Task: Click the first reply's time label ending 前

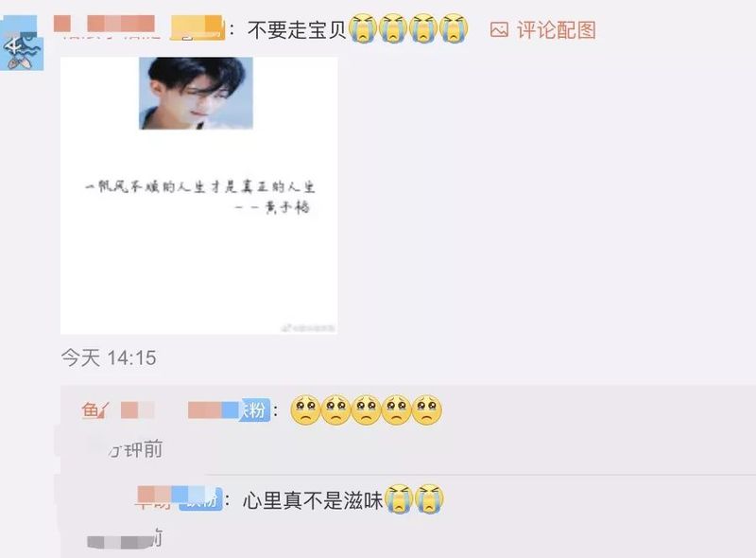Action: coord(136,450)
